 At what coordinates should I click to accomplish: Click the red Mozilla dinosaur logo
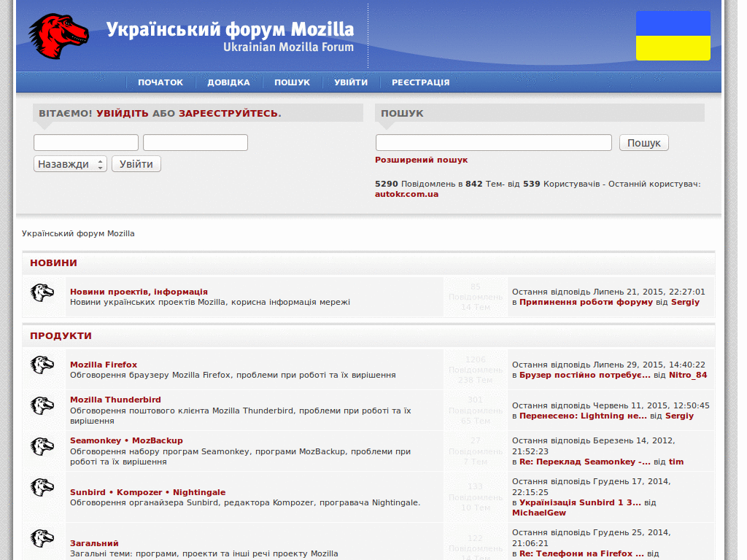pyautogui.click(x=58, y=36)
